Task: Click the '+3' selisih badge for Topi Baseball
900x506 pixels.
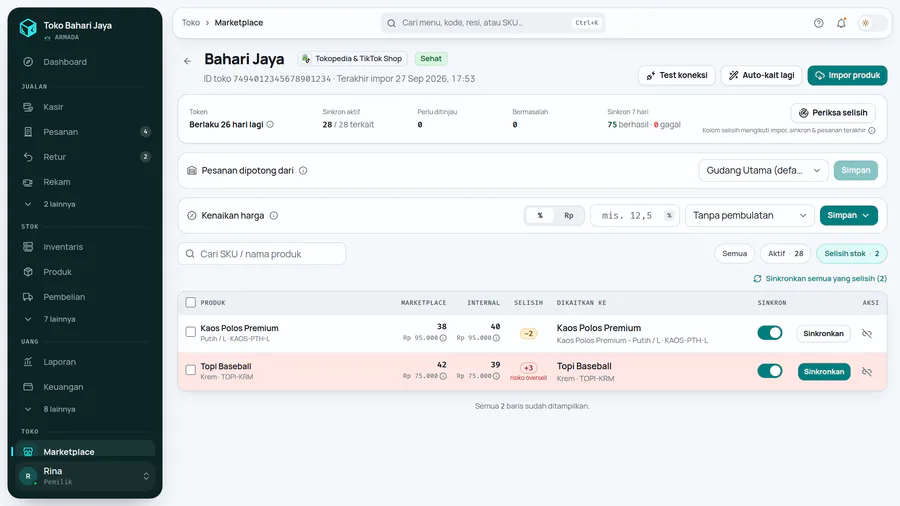Action: click(528, 368)
